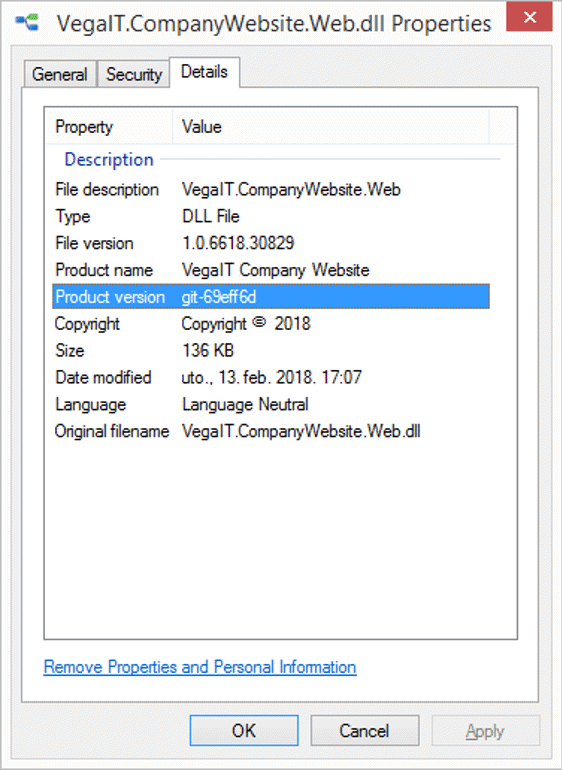Select the Product name row

271,270
